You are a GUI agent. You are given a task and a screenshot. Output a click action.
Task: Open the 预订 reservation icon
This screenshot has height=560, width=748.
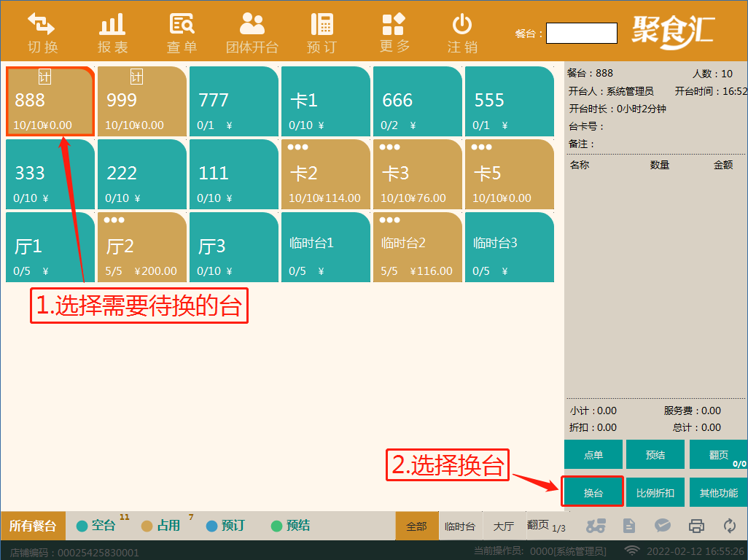point(322,24)
